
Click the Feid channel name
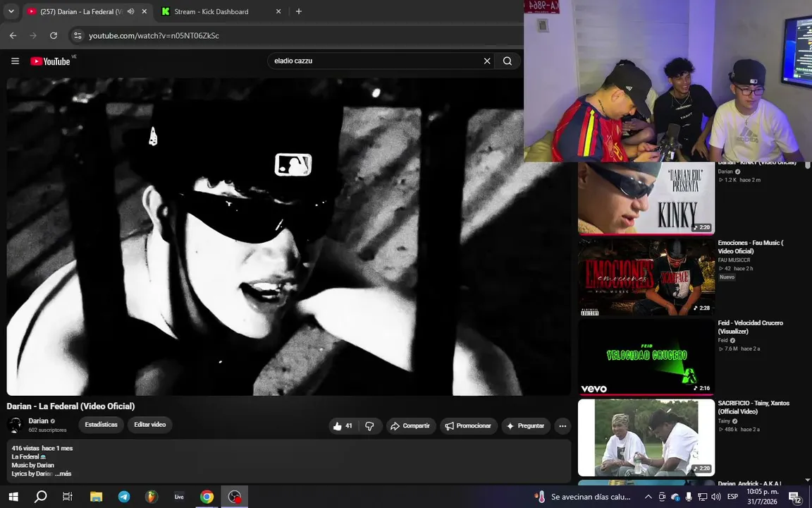(x=723, y=341)
